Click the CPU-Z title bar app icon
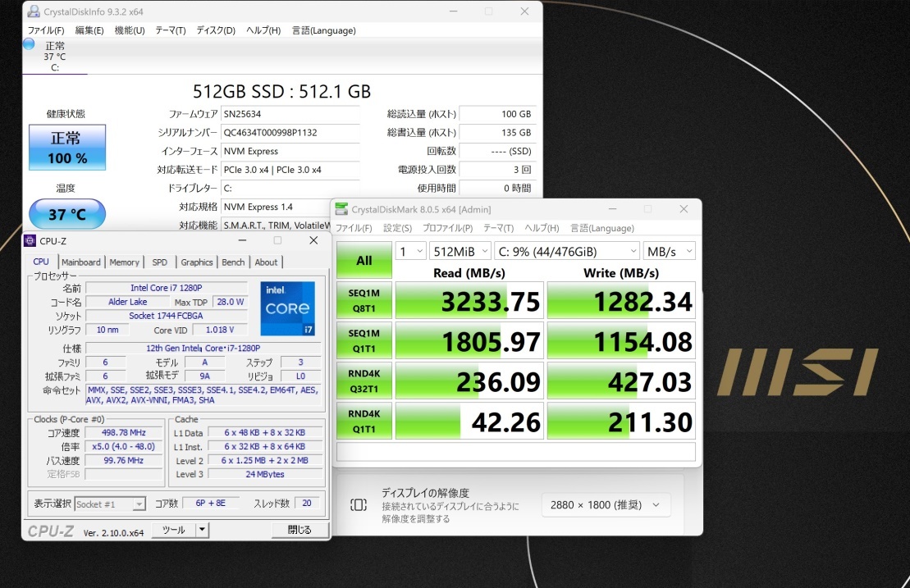The image size is (910, 588). click(x=30, y=240)
